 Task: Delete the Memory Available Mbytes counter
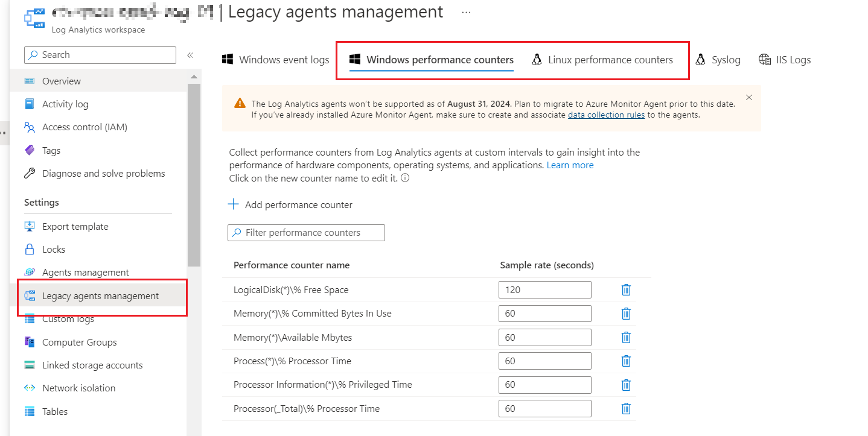(x=626, y=338)
